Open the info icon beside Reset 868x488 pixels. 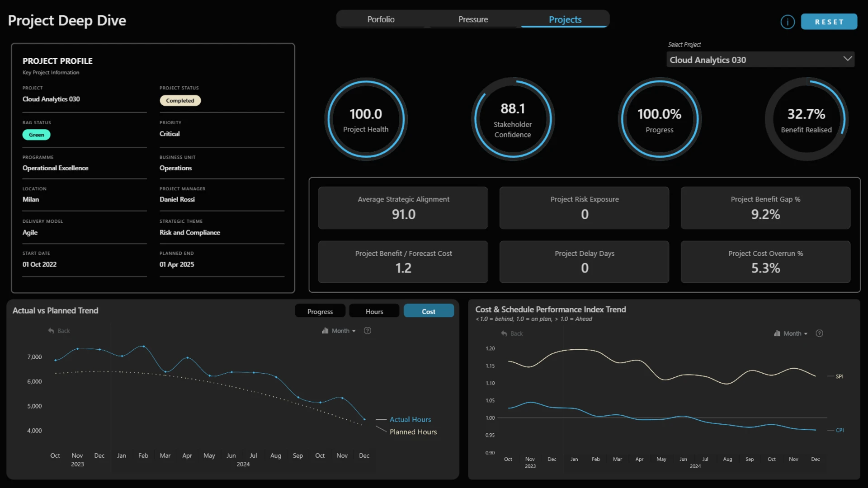(787, 22)
